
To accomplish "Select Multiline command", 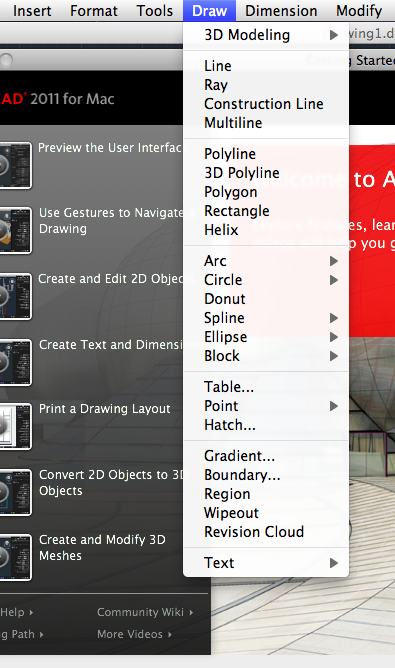I will [266, 123].
